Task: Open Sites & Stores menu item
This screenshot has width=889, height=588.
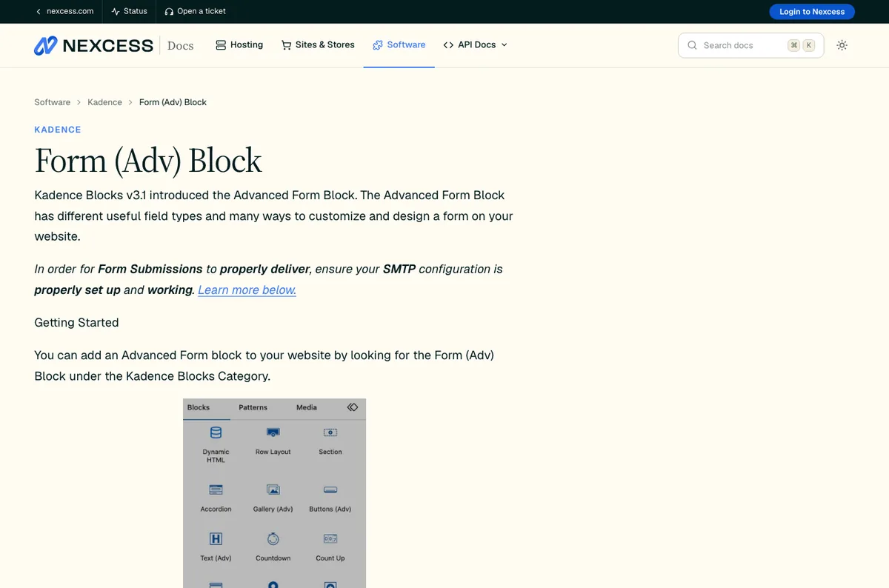Action: click(318, 44)
